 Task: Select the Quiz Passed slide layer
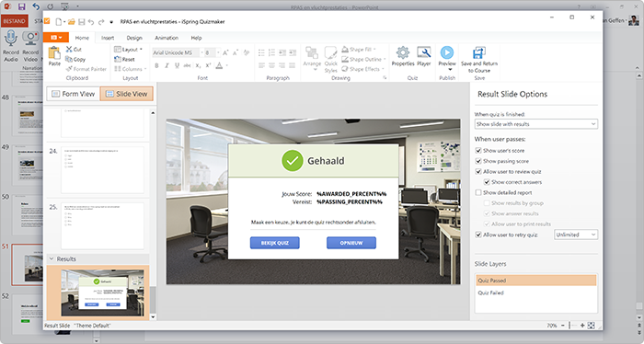(x=535, y=281)
